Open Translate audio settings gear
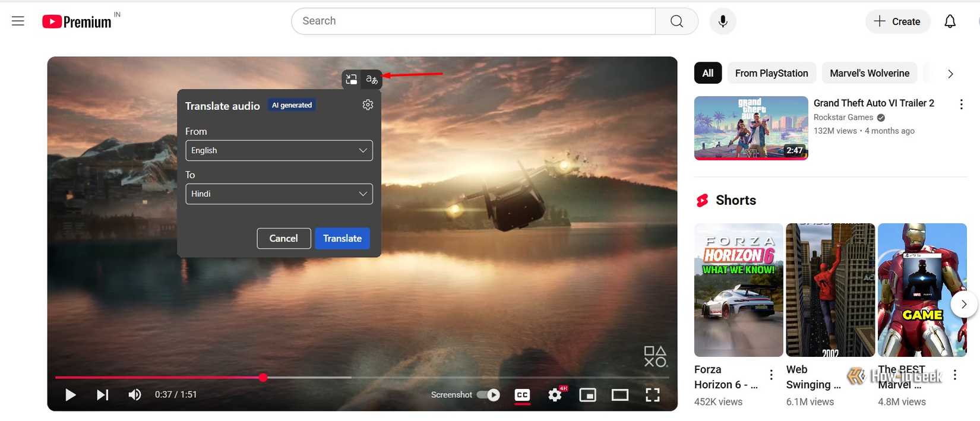Image resolution: width=980 pixels, height=421 pixels. tap(368, 105)
